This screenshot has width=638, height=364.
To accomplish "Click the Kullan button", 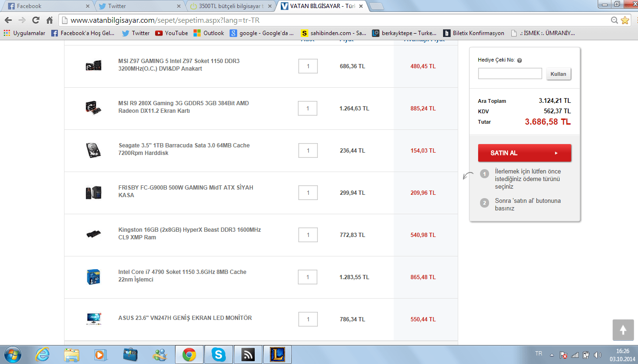I will [559, 74].
